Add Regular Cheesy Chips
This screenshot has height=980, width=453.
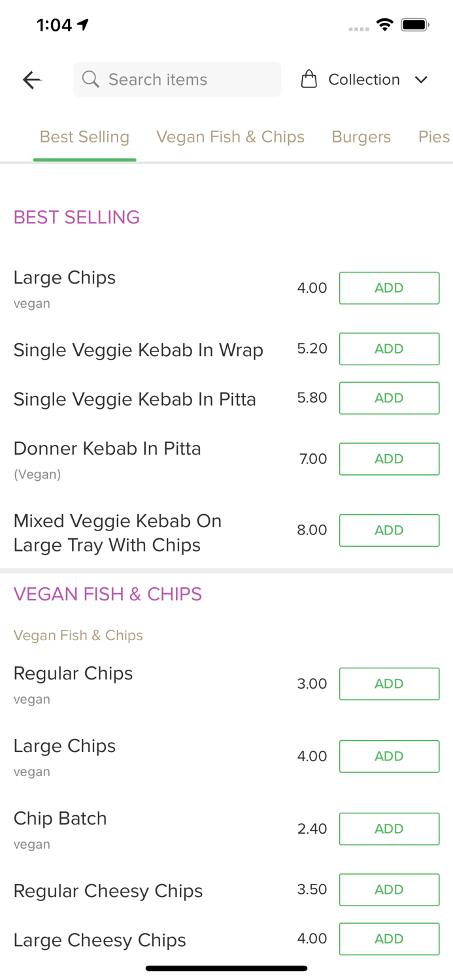click(x=389, y=889)
